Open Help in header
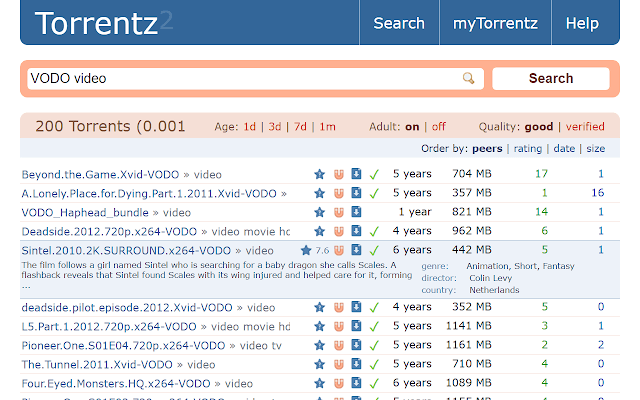640x400 pixels. click(582, 23)
